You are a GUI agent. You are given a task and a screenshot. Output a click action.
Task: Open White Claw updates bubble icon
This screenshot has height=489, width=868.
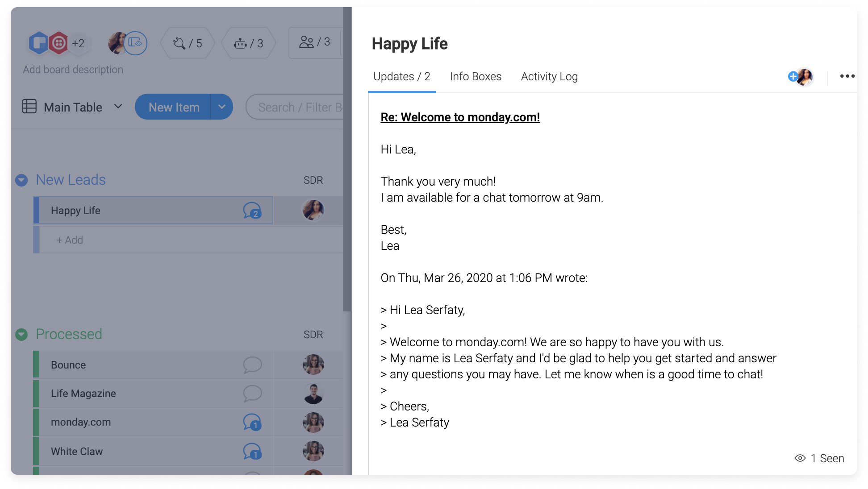pos(252,451)
